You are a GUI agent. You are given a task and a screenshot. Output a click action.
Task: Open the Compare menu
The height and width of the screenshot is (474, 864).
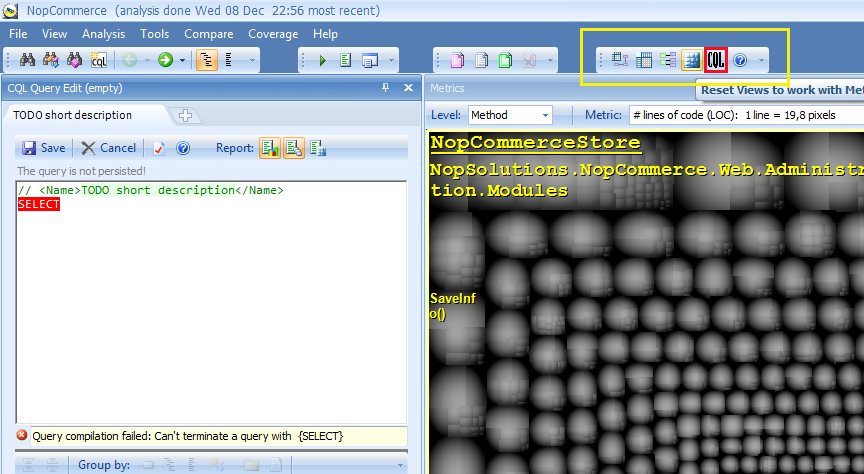click(x=209, y=34)
